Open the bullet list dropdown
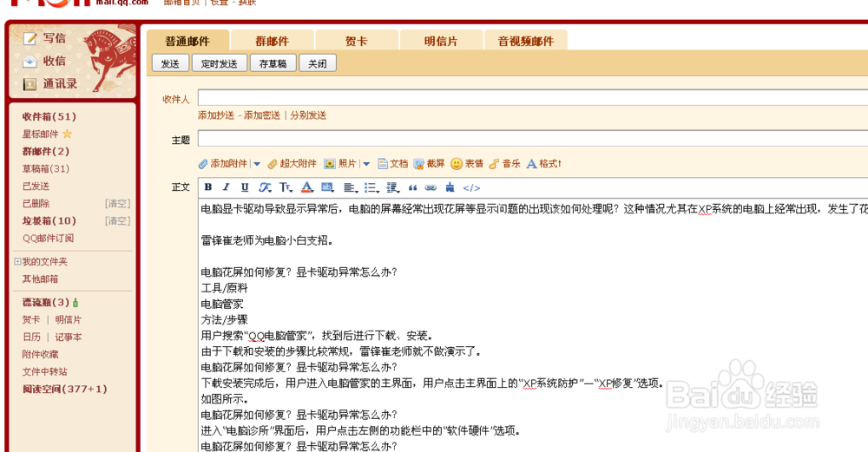 point(372,188)
